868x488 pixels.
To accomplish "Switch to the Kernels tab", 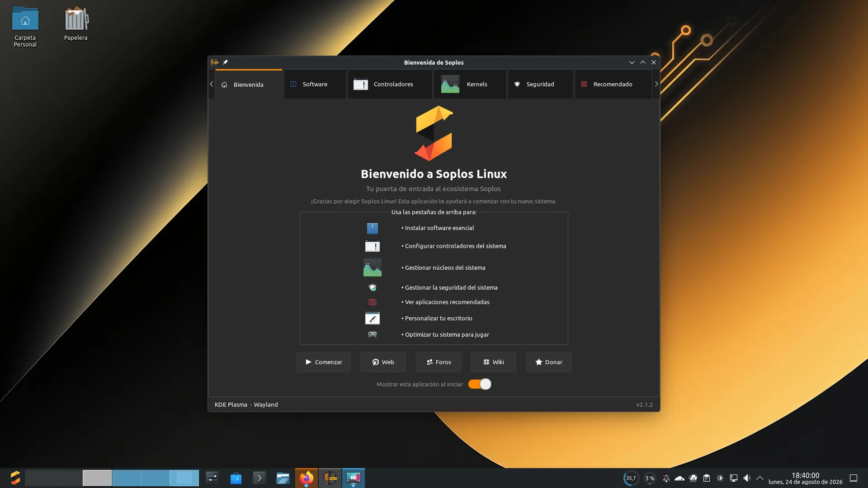I will tap(470, 84).
